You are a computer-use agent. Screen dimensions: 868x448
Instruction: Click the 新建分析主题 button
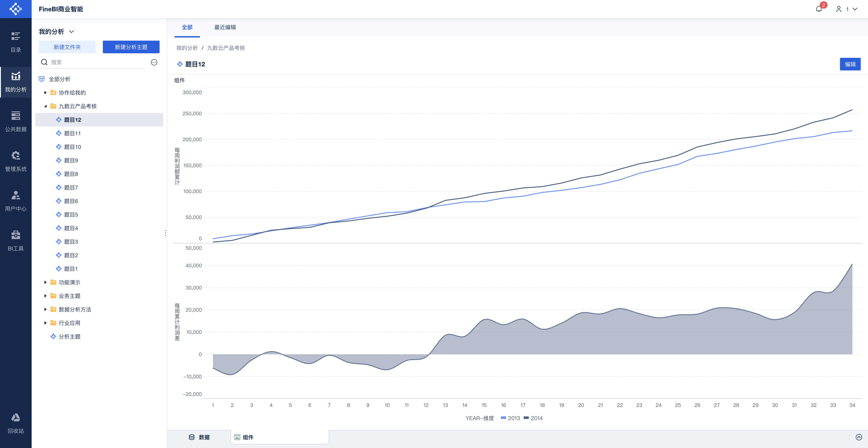[x=131, y=47]
